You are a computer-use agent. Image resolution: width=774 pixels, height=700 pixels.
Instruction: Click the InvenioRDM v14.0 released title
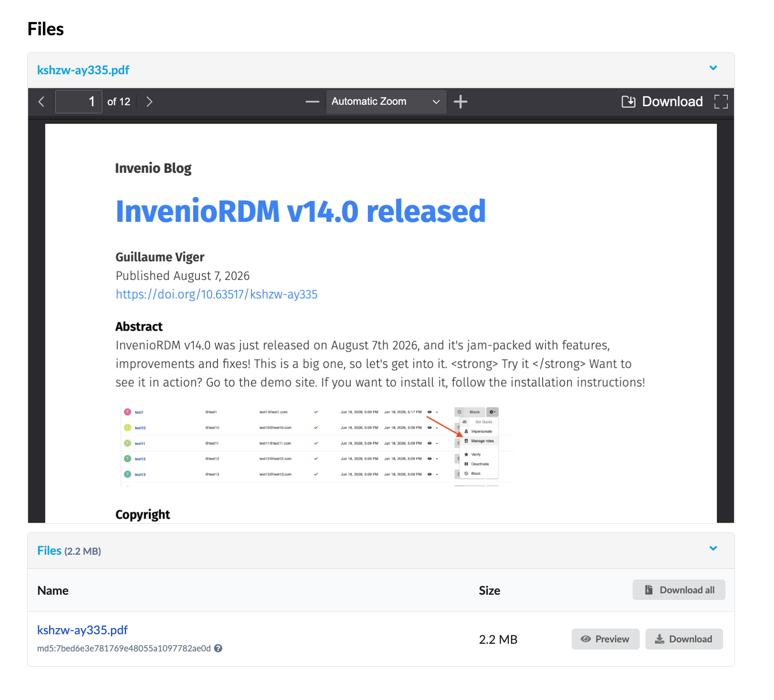301,211
